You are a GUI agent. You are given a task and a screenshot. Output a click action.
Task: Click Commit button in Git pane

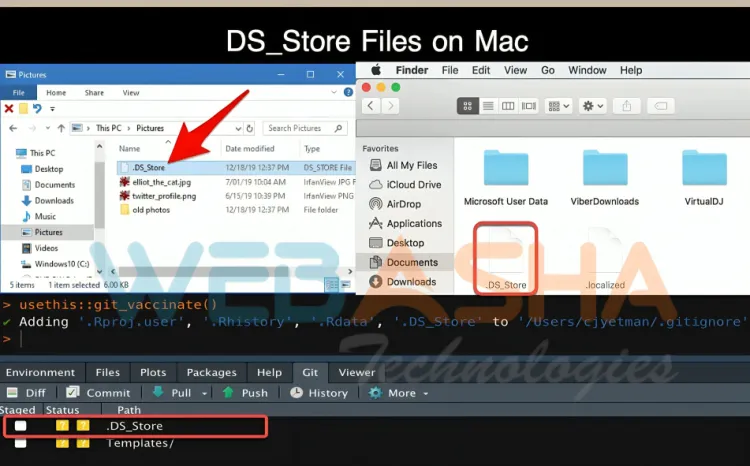pos(99,393)
